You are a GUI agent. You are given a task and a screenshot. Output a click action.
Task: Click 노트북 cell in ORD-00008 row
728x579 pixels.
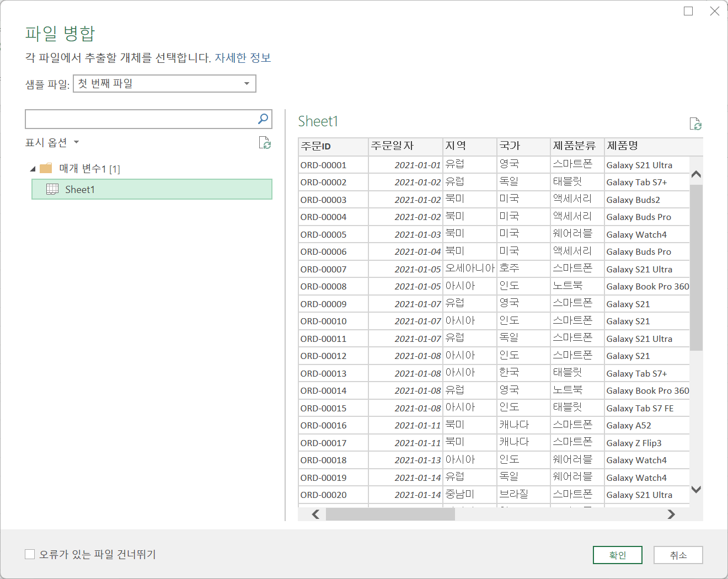[x=577, y=286]
